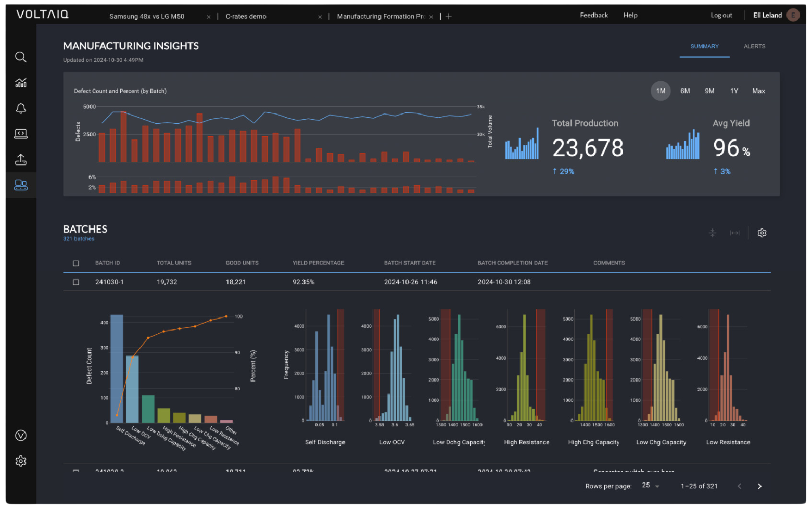Open the code monitor sidebar icon

point(21,134)
